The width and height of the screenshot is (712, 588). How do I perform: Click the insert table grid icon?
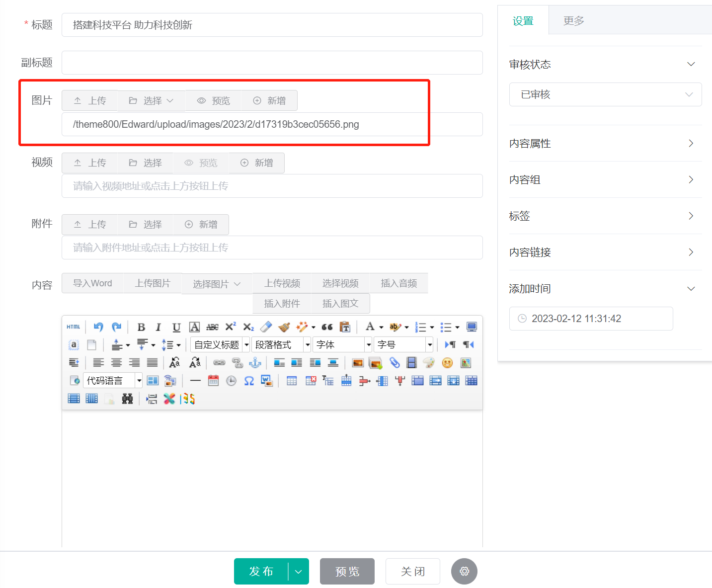coord(292,381)
